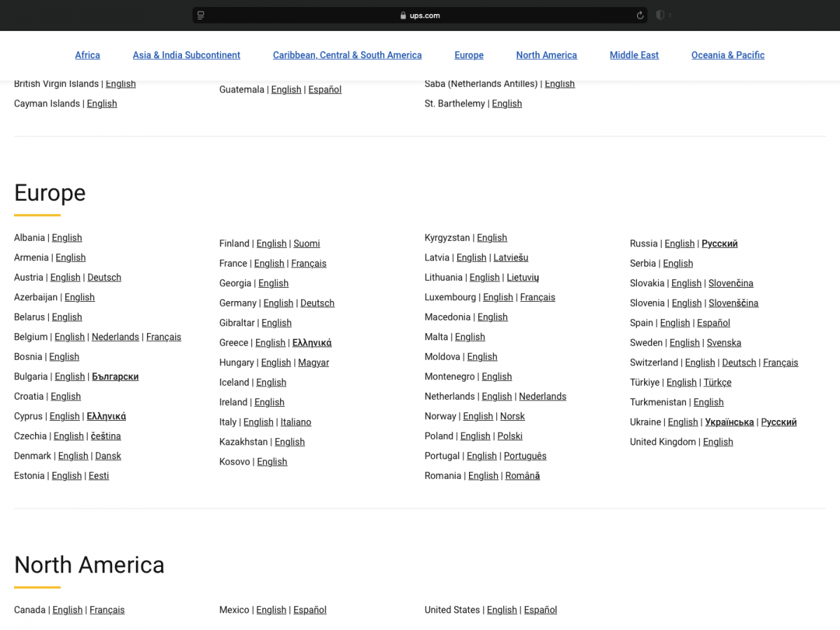Choose Українська for Ukraine
840x630 pixels.
729,422
